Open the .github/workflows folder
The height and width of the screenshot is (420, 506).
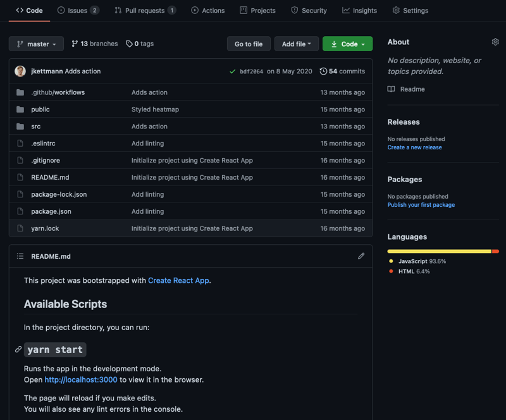tap(58, 92)
